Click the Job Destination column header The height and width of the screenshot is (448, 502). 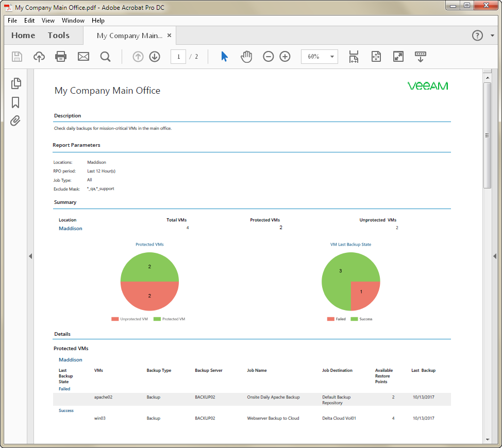337,370
